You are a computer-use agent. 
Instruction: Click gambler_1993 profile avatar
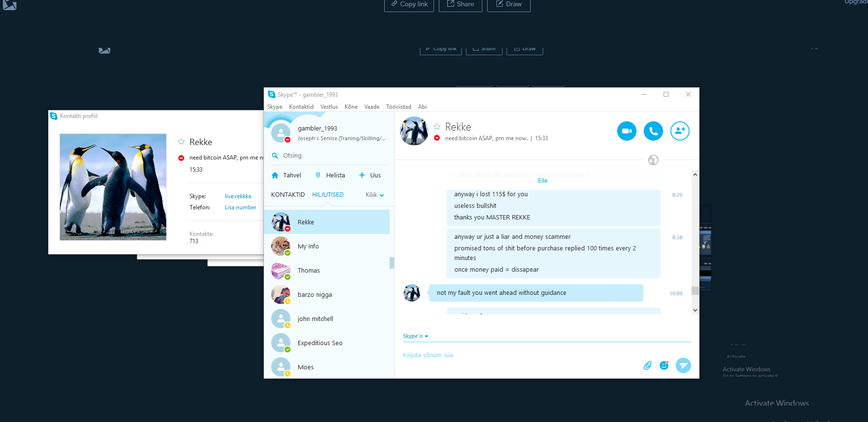pos(280,132)
